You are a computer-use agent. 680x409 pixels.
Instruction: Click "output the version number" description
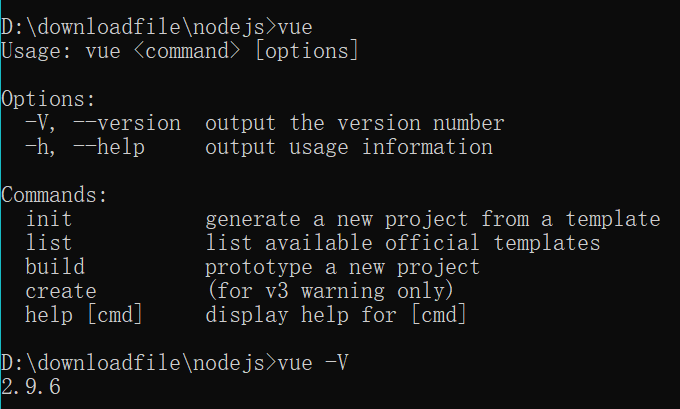click(354, 124)
